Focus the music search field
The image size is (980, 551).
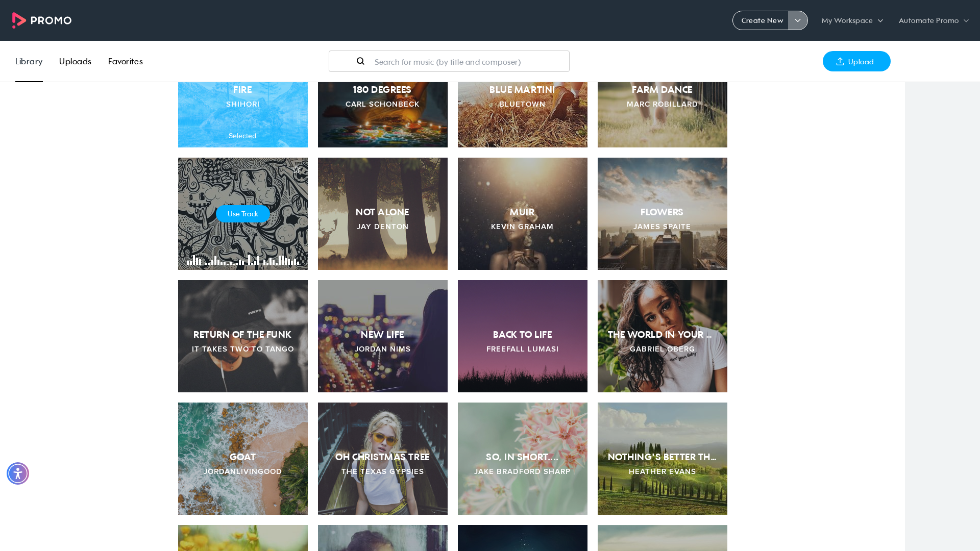(x=449, y=61)
